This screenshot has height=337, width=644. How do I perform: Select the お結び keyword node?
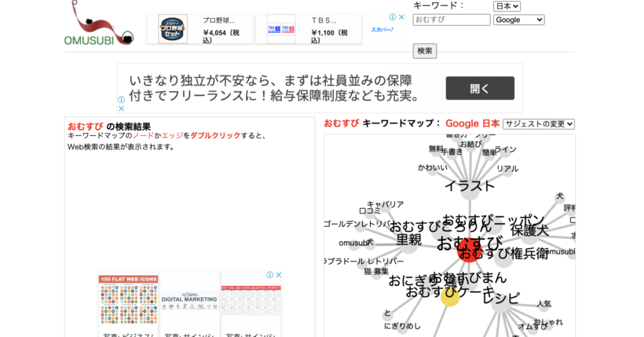470,145
